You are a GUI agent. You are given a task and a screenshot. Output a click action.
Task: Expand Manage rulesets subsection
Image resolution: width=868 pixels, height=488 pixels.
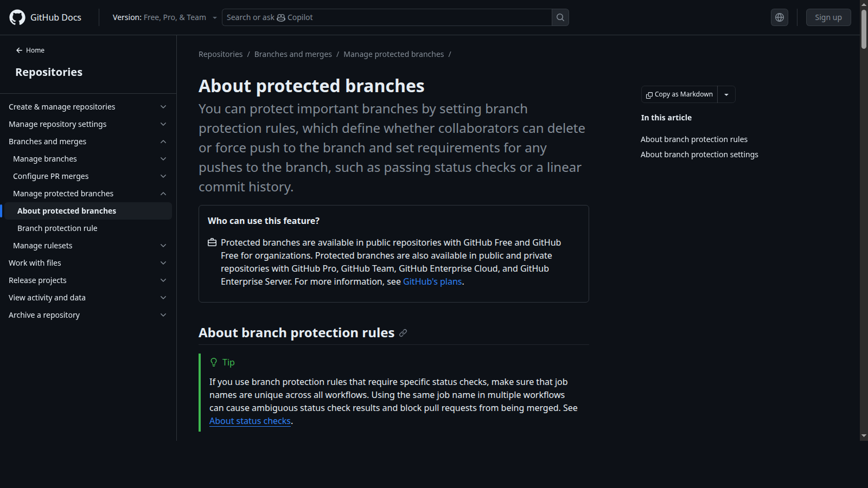pos(163,246)
